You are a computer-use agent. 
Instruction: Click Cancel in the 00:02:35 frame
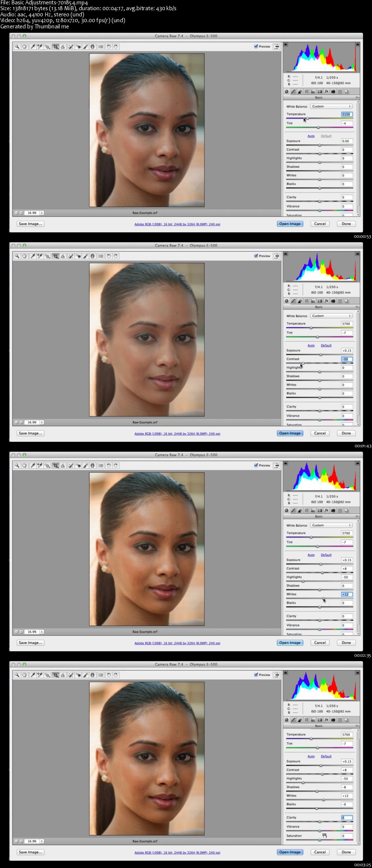320,643
